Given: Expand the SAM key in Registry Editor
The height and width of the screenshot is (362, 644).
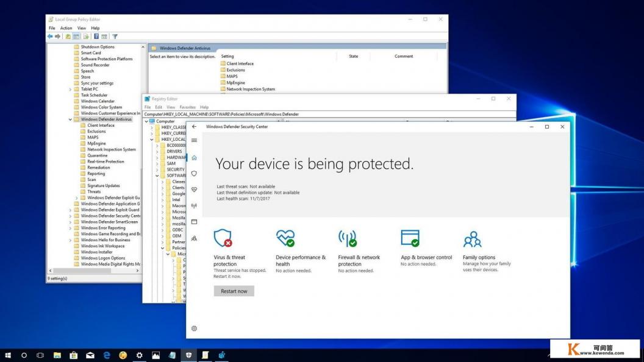Looking at the screenshot, I should [157, 163].
